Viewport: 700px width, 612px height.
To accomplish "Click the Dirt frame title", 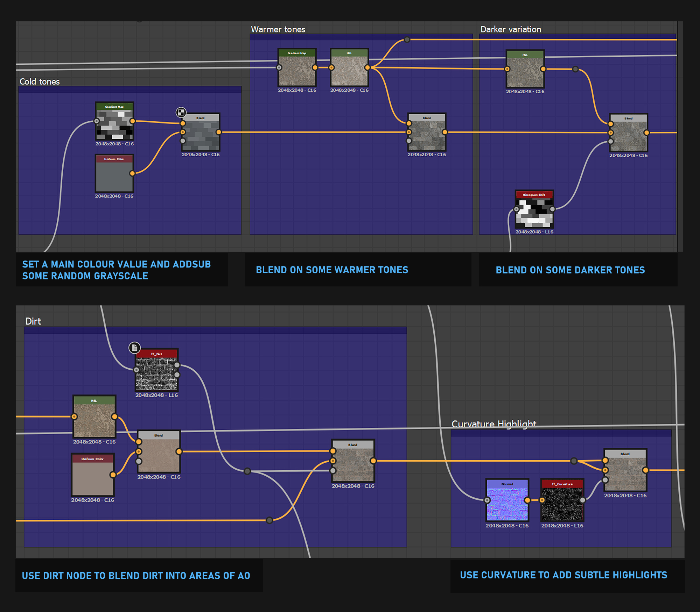I will [x=33, y=321].
